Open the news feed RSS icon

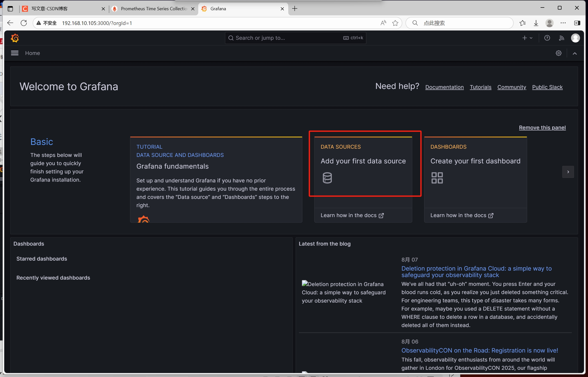click(561, 38)
